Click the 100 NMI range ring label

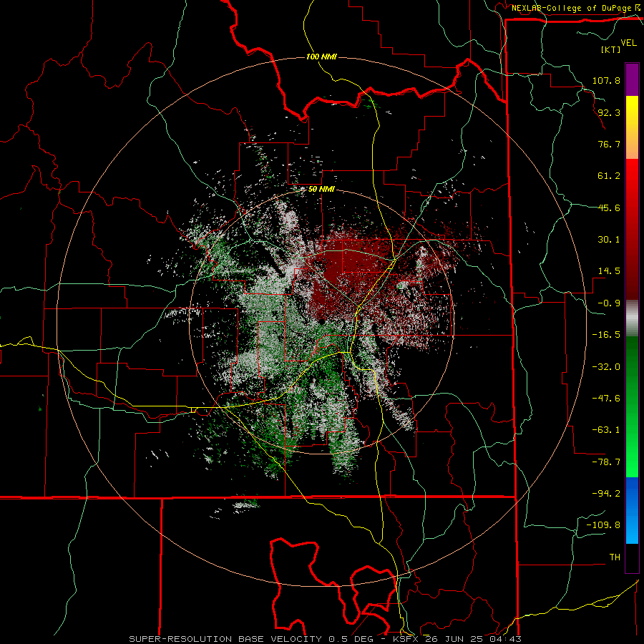[x=321, y=57]
